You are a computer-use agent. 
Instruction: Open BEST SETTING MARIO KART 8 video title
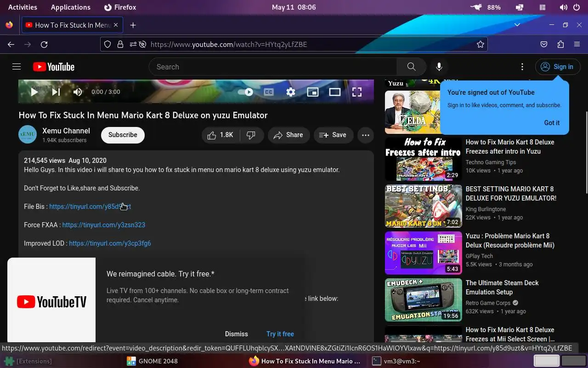pyautogui.click(x=511, y=194)
